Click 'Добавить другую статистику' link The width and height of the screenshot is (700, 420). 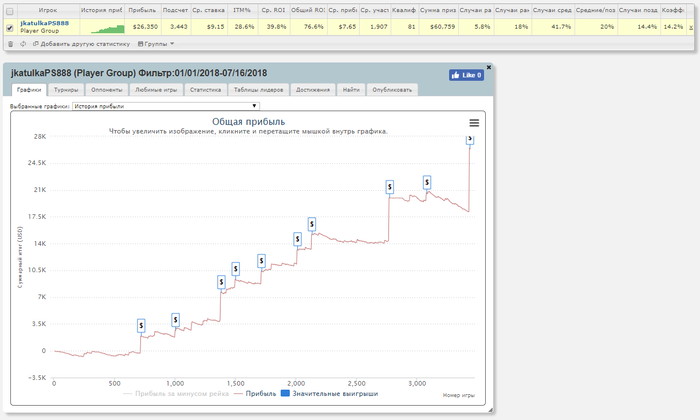pyautogui.click(x=82, y=44)
